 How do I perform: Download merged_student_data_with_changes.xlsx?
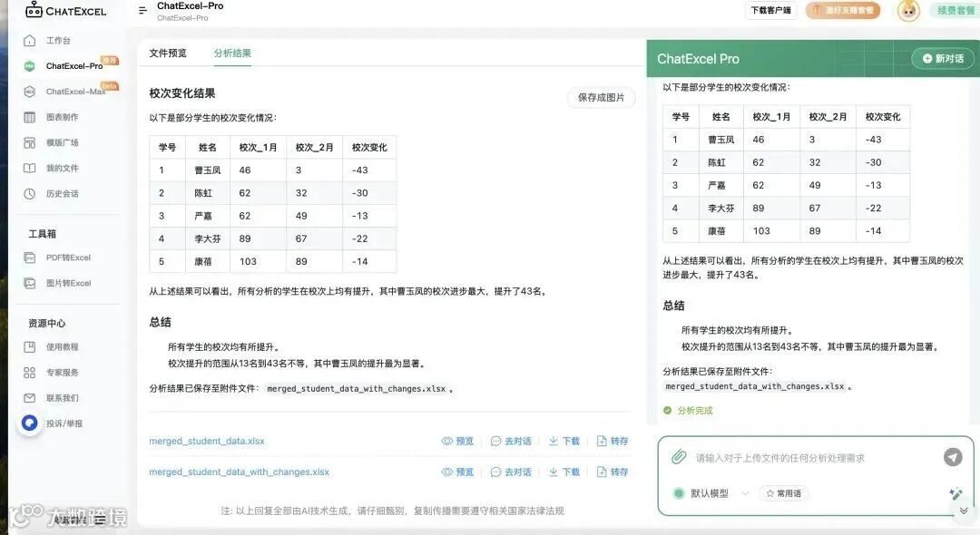coord(564,472)
